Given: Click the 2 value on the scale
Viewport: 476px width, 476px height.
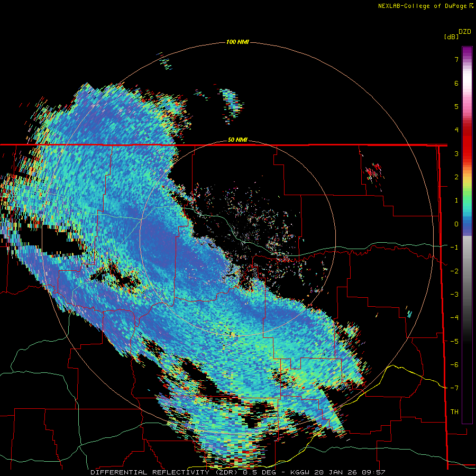Looking at the screenshot, I should (456, 177).
